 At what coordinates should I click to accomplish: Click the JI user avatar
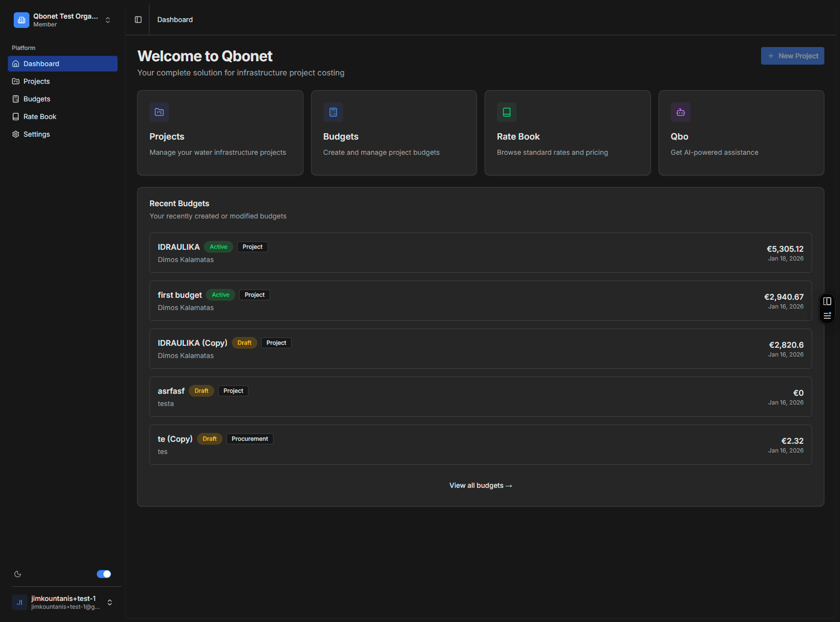tap(20, 602)
